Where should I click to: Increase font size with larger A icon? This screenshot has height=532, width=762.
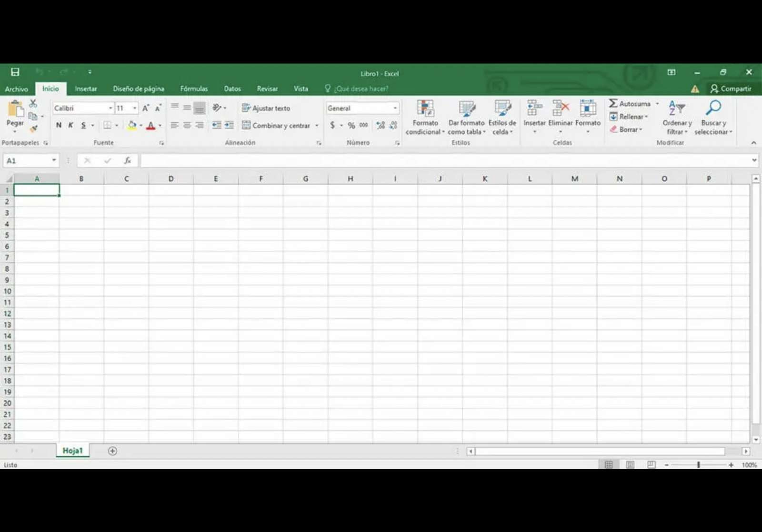tap(146, 108)
